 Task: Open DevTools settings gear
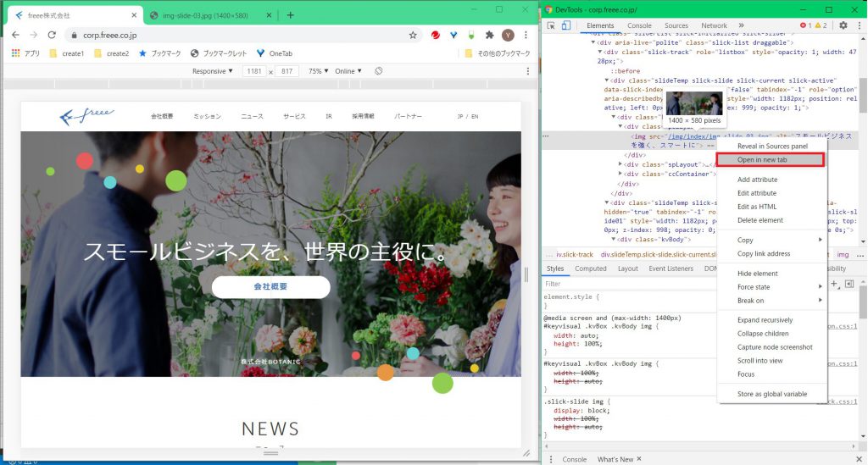point(843,25)
